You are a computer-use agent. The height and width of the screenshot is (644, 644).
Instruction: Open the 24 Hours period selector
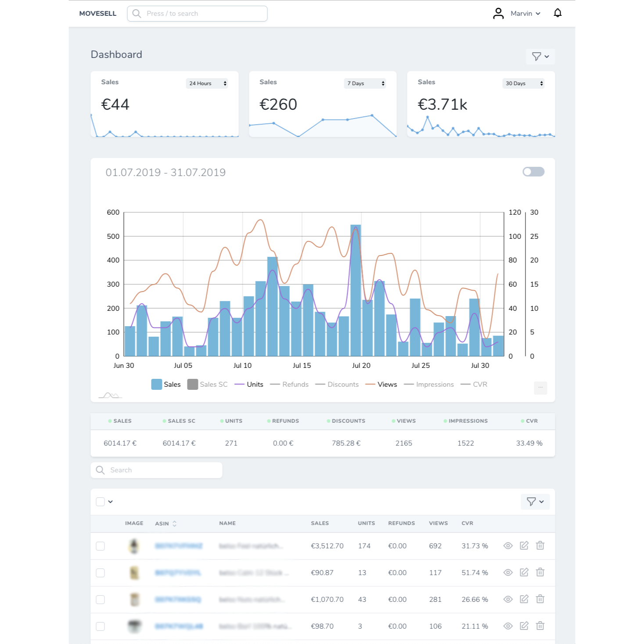pyautogui.click(x=207, y=83)
